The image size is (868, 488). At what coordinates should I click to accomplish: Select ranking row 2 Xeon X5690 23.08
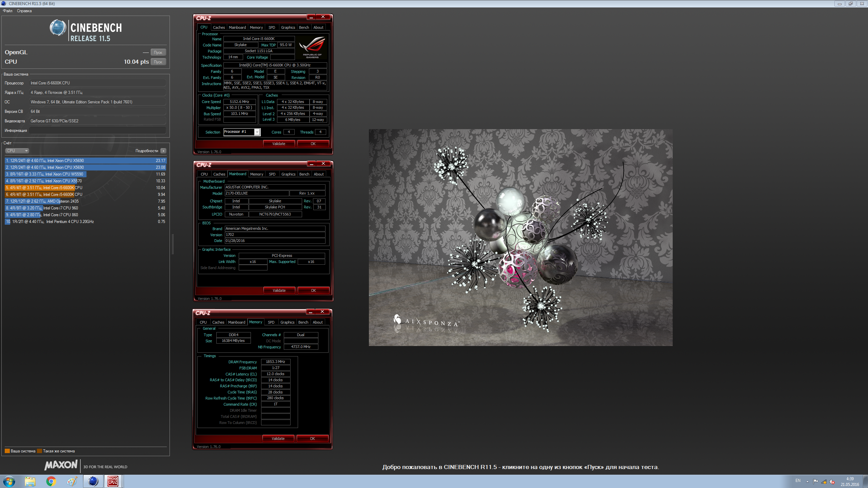coord(85,167)
